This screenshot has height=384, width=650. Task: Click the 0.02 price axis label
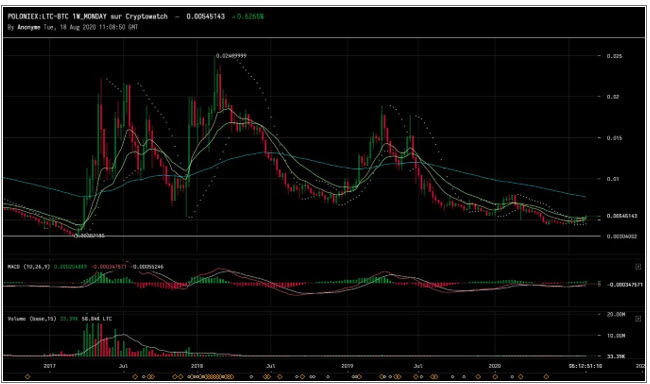click(x=613, y=97)
